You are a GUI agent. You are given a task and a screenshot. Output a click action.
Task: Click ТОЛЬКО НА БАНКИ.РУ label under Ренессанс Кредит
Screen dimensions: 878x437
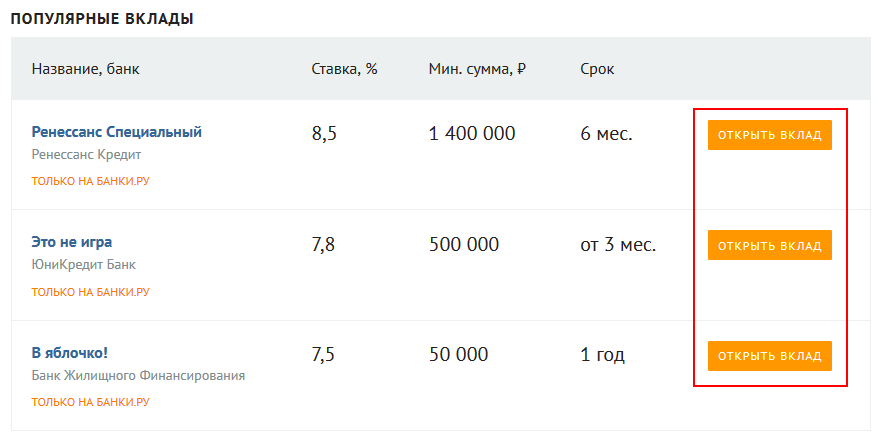coord(91,182)
